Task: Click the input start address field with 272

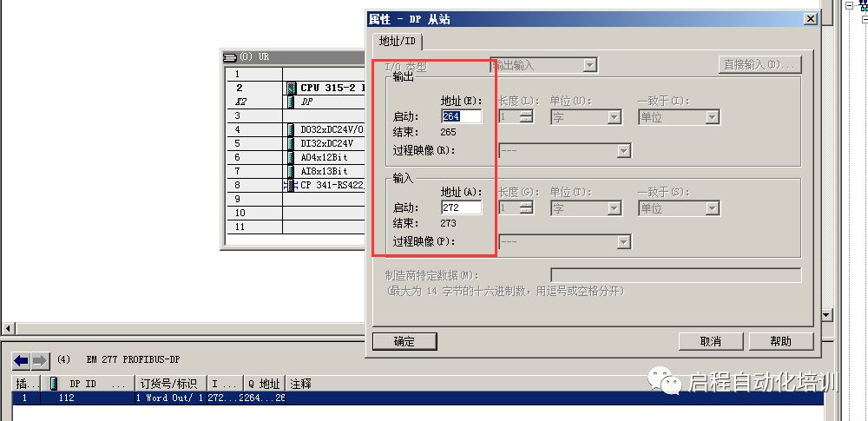Action: (x=461, y=207)
